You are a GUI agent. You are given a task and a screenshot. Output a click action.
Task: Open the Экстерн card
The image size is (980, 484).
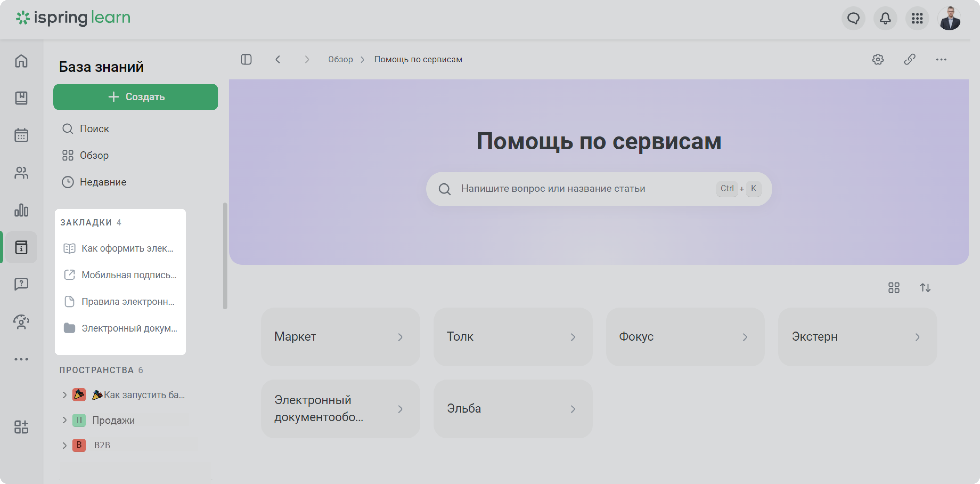pos(857,337)
